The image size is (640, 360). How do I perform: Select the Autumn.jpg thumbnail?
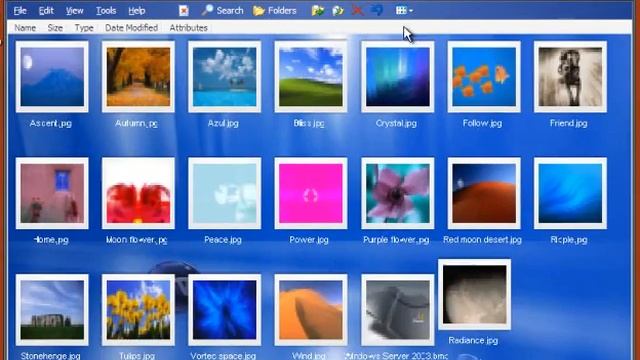coord(138,76)
